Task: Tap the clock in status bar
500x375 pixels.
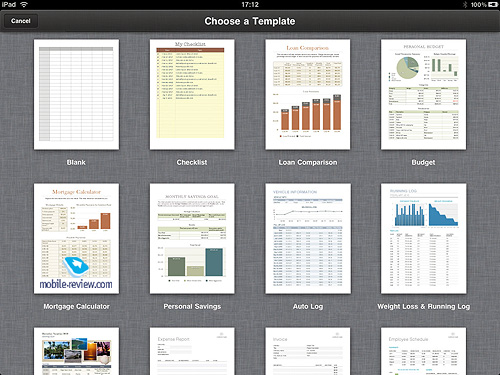Action: [250, 5]
